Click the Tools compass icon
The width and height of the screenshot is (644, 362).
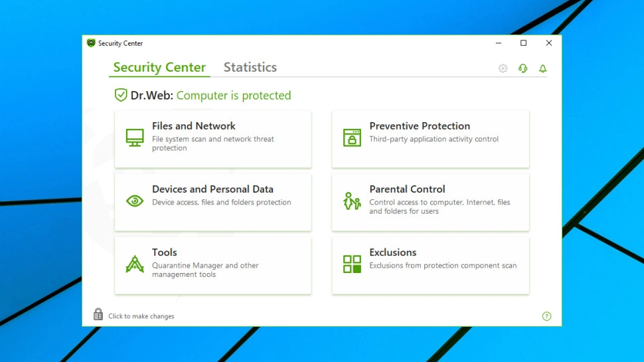pyautogui.click(x=135, y=264)
